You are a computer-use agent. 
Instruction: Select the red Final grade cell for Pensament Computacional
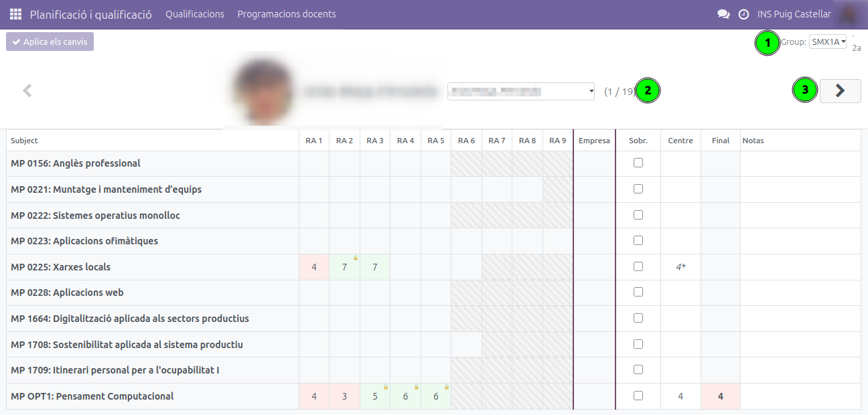point(721,396)
